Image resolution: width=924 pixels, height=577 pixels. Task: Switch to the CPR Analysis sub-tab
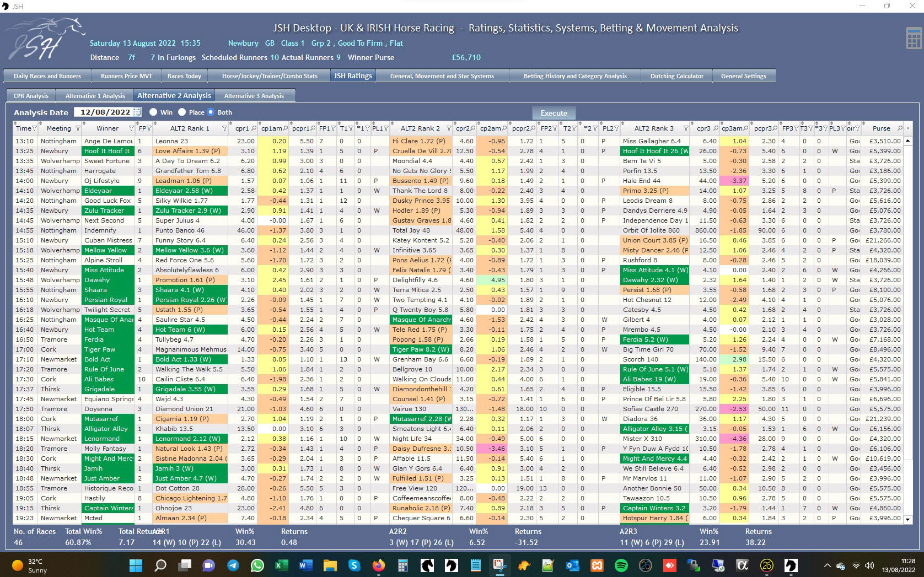31,96
